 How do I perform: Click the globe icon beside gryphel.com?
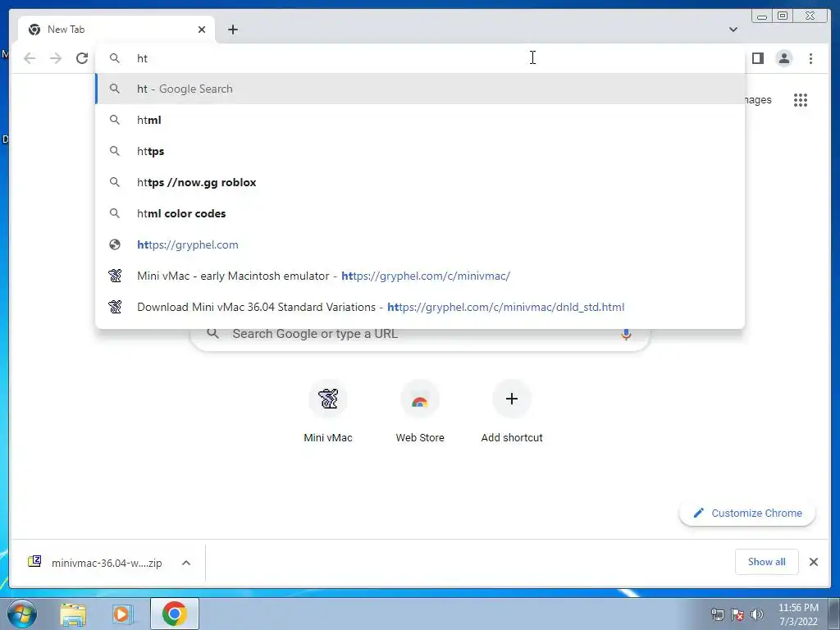tap(115, 244)
